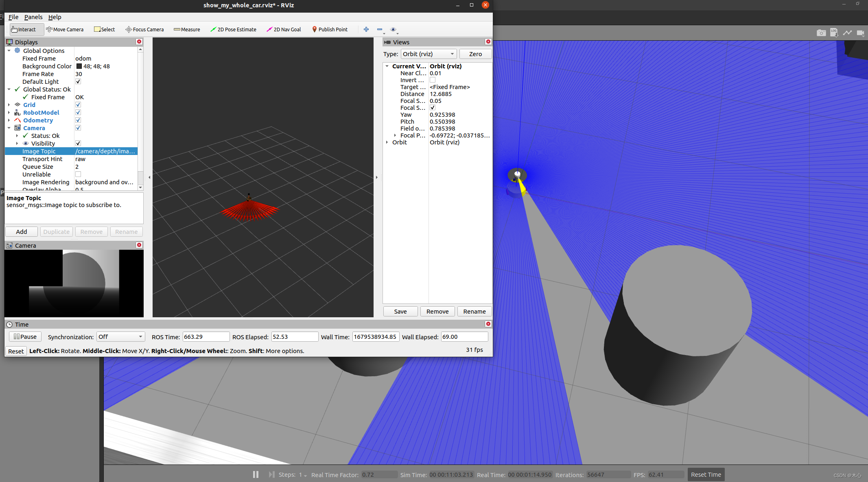868x482 pixels.
Task: Select the 2D Pose Estimate tool
Action: tap(233, 29)
